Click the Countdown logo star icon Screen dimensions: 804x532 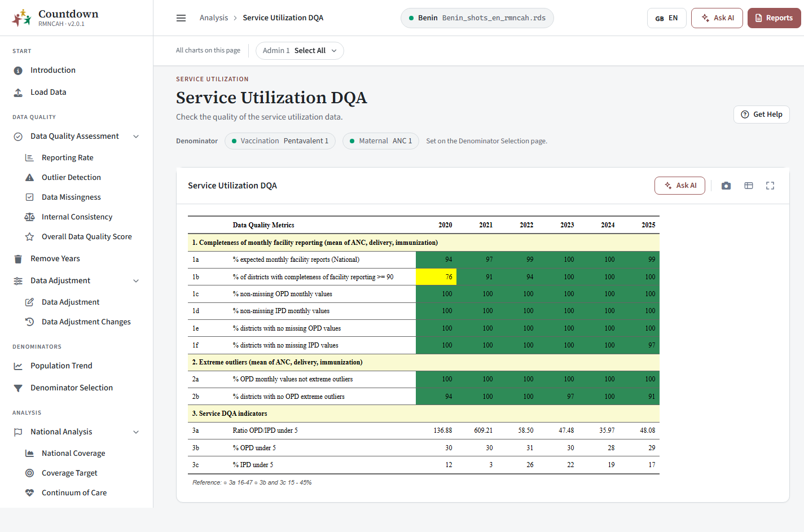coord(22,18)
